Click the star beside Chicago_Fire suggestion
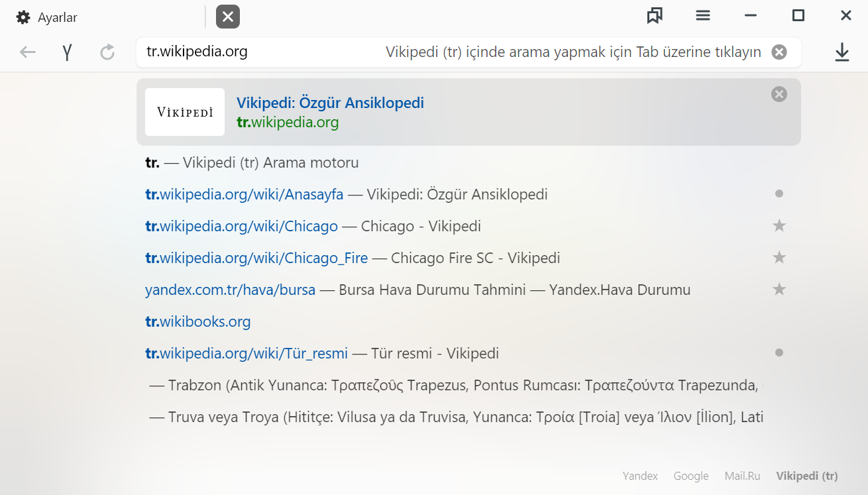868x495 pixels. click(779, 258)
